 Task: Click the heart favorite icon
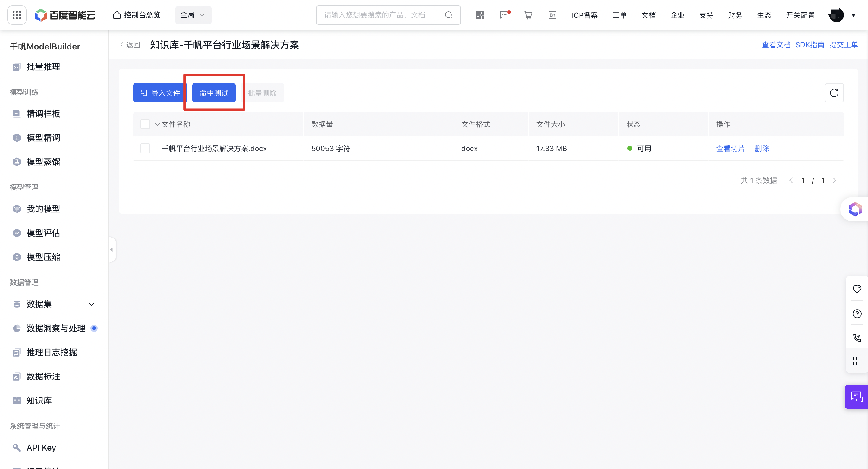pos(857,289)
